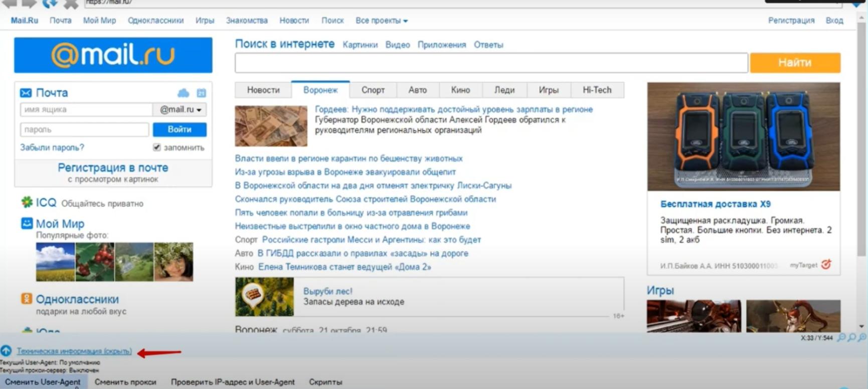Click Проверить IP-адрес и User-Agent
Viewport: 868px width, 389px height.
coord(233,382)
